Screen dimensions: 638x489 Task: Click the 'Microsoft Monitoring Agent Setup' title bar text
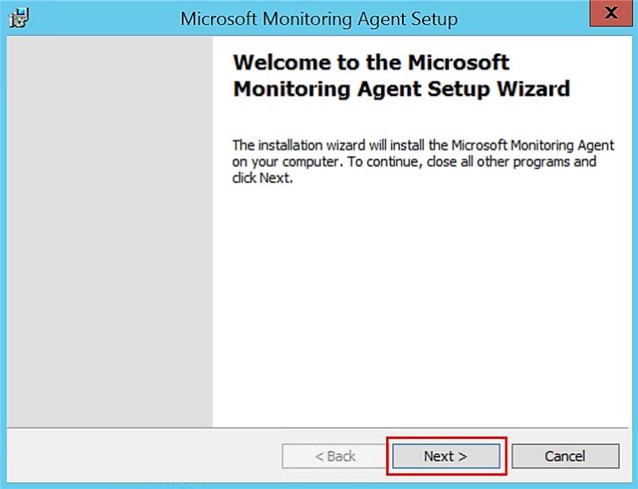coord(319,19)
